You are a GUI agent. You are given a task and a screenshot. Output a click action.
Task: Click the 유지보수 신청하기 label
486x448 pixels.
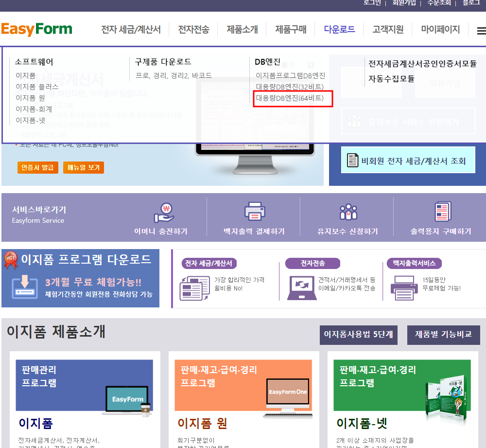coord(348,232)
